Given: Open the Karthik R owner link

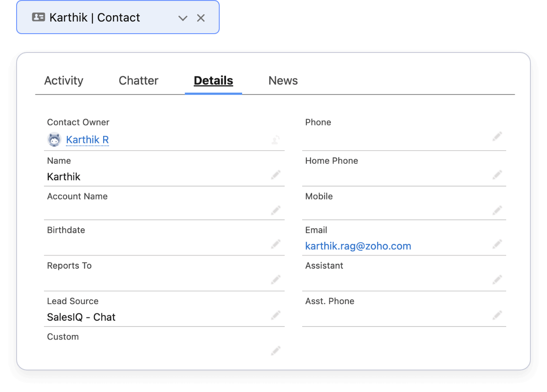Looking at the screenshot, I should [x=87, y=140].
